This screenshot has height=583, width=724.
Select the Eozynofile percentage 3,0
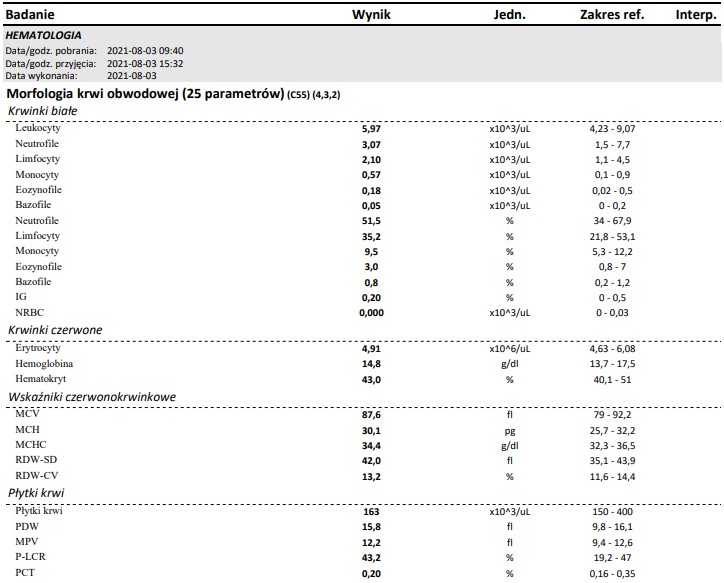point(371,267)
